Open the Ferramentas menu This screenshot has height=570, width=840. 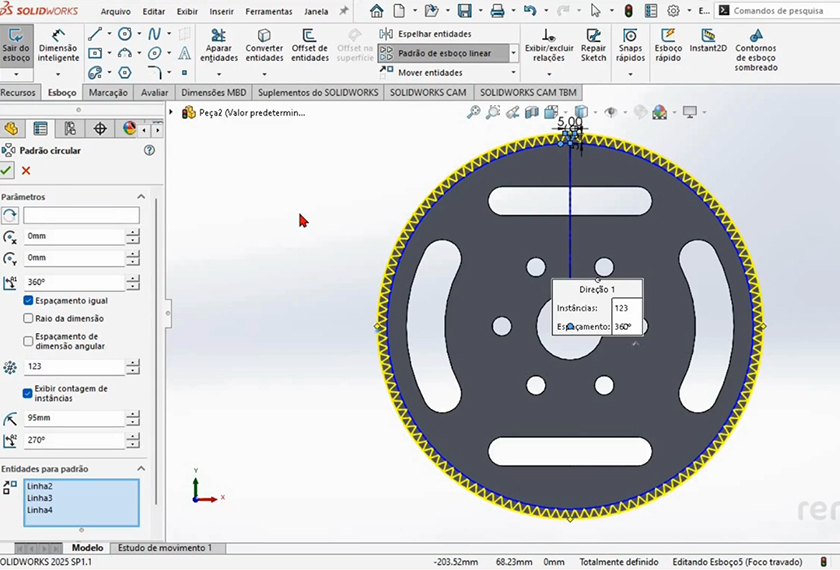coord(268,12)
